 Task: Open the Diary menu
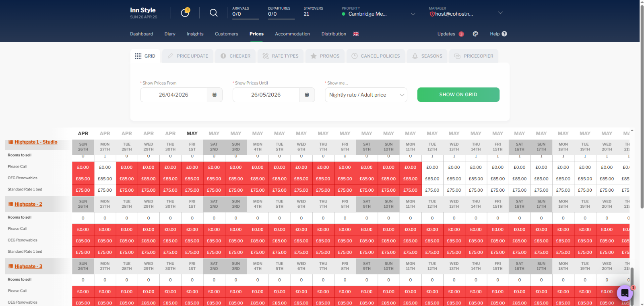point(170,34)
